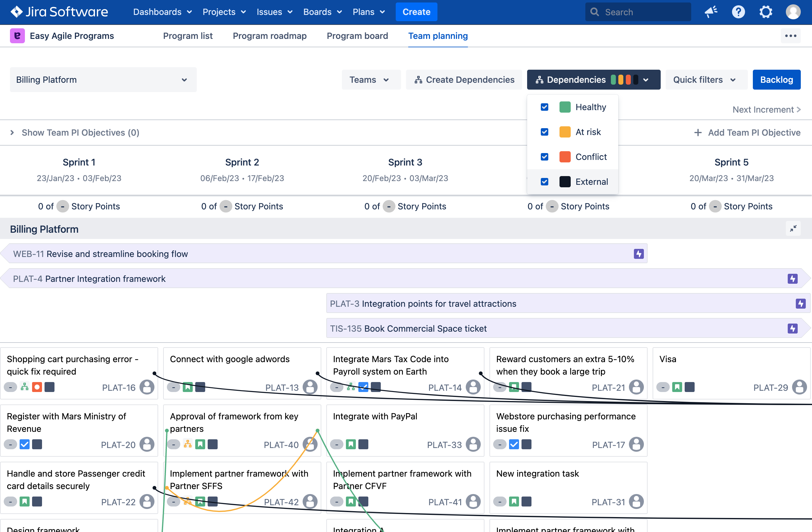
Task: Open the settings gear icon
Action: click(x=766, y=12)
